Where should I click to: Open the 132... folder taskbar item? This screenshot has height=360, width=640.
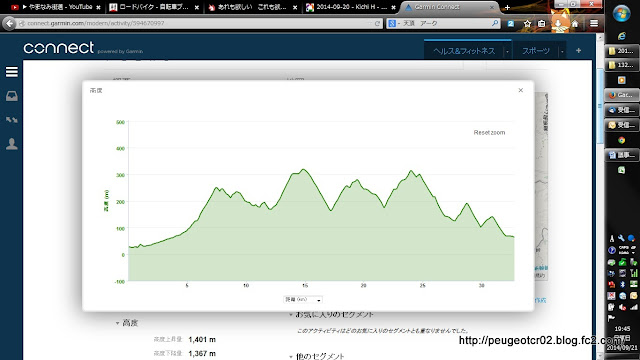(x=621, y=65)
